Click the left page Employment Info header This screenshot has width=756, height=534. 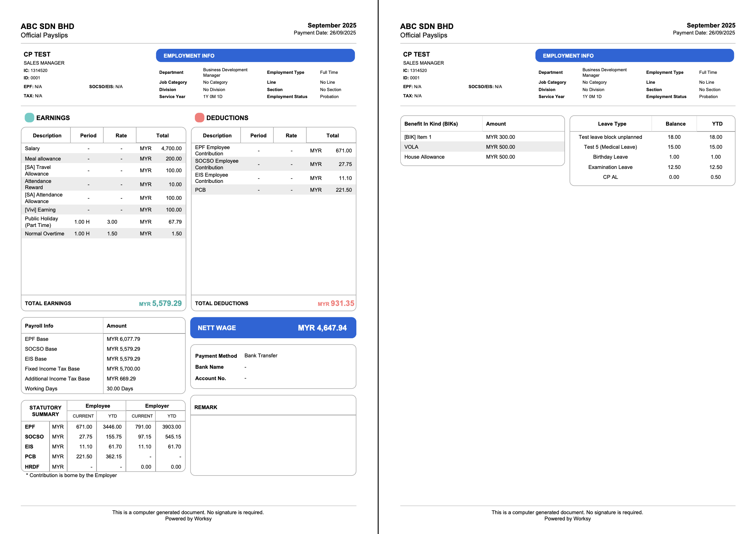[255, 55]
